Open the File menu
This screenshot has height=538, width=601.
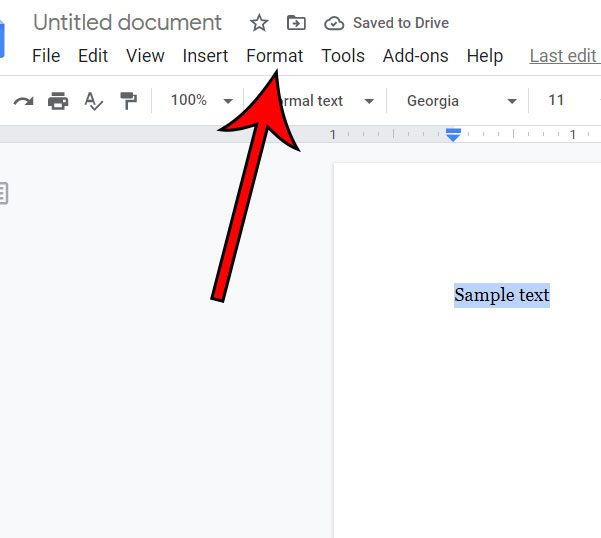[x=46, y=56]
